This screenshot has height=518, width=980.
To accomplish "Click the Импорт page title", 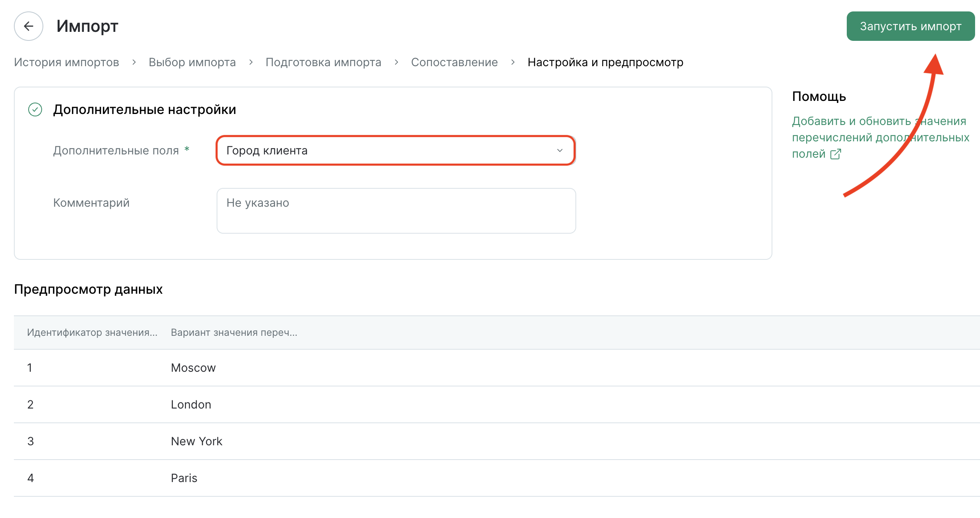I will pos(87,26).
